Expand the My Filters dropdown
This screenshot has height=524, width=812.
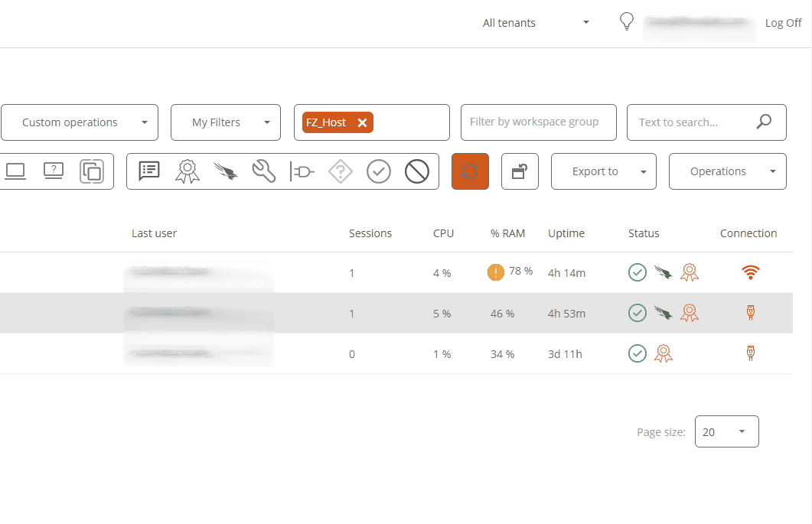click(x=225, y=122)
